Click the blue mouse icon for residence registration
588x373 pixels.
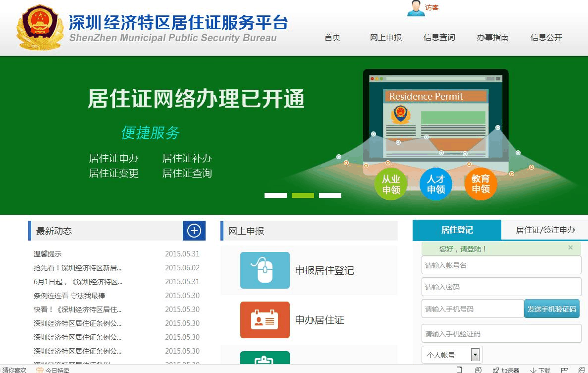(x=265, y=270)
